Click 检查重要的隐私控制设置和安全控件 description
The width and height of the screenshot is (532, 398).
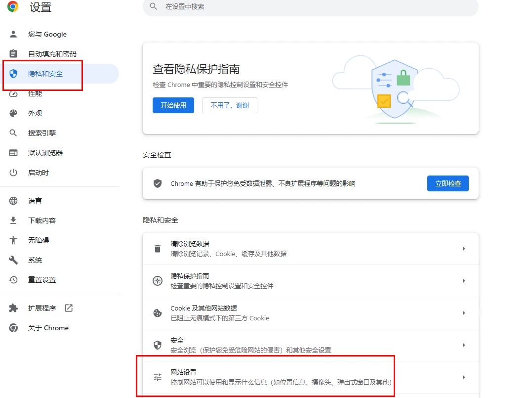222,286
